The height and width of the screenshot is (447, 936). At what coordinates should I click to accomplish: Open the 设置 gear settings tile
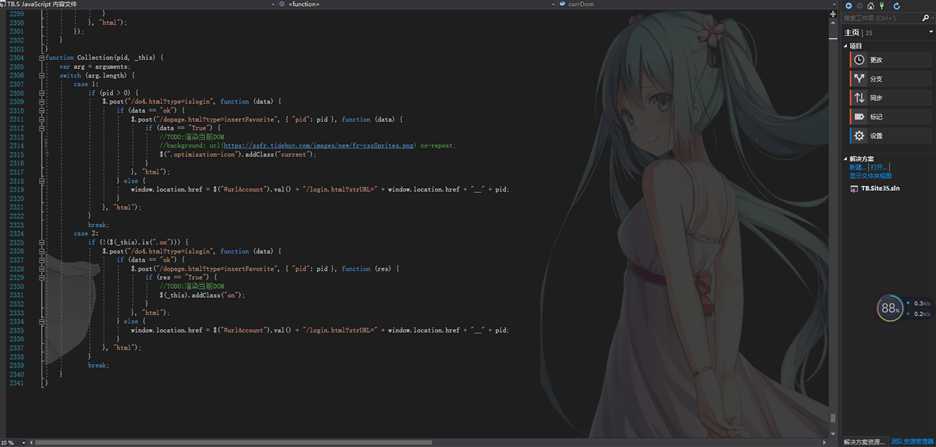890,135
